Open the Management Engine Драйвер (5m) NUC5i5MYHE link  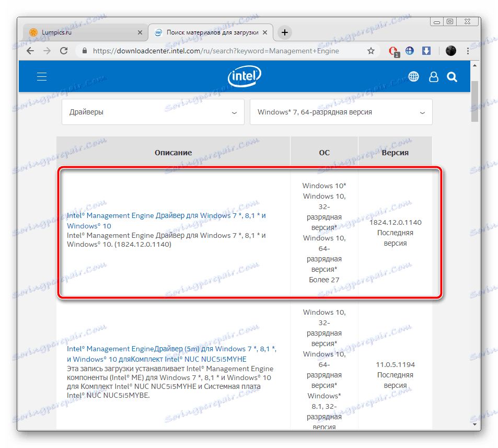pyautogui.click(x=171, y=354)
